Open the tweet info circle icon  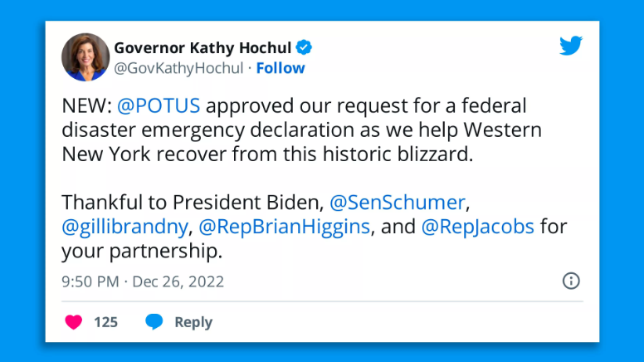coord(571,281)
